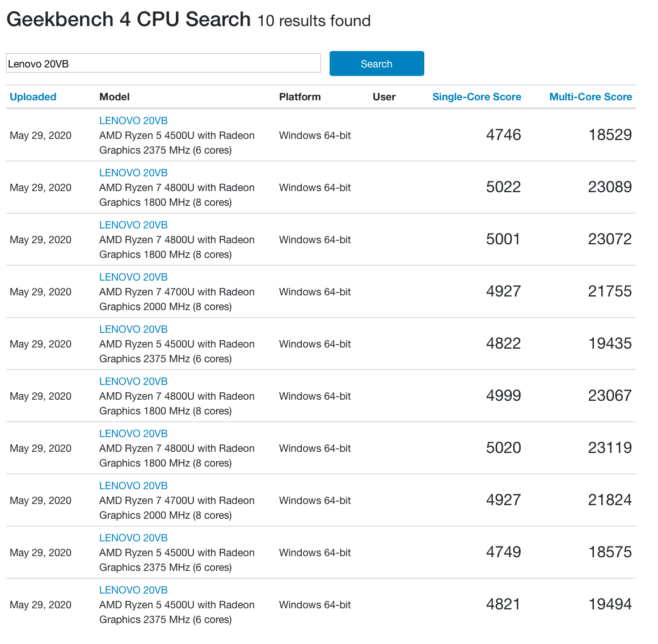The height and width of the screenshot is (644, 658).
Task: Open the LENOVO 20VB result scoring 19494 multi-core
Action: click(x=133, y=590)
